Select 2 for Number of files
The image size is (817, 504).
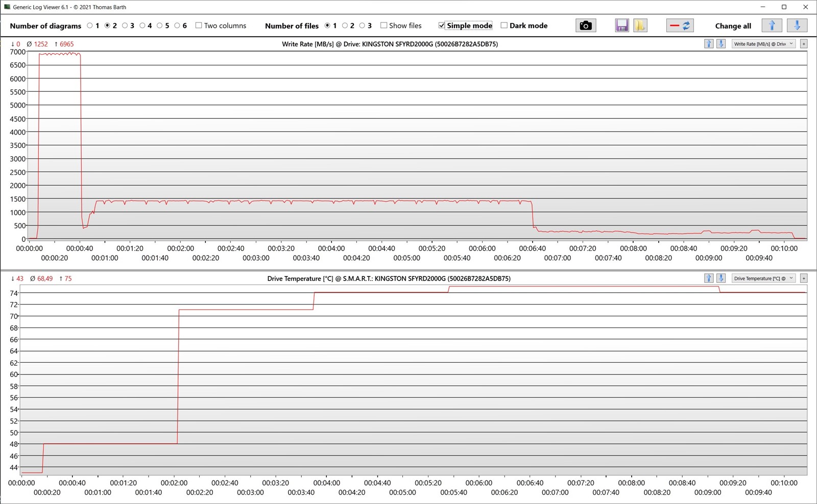click(x=345, y=26)
